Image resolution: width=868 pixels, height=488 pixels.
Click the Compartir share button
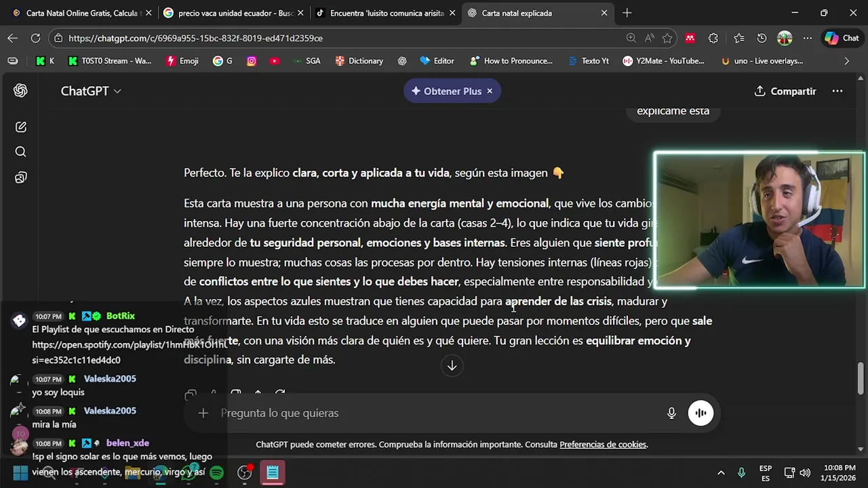[785, 91]
